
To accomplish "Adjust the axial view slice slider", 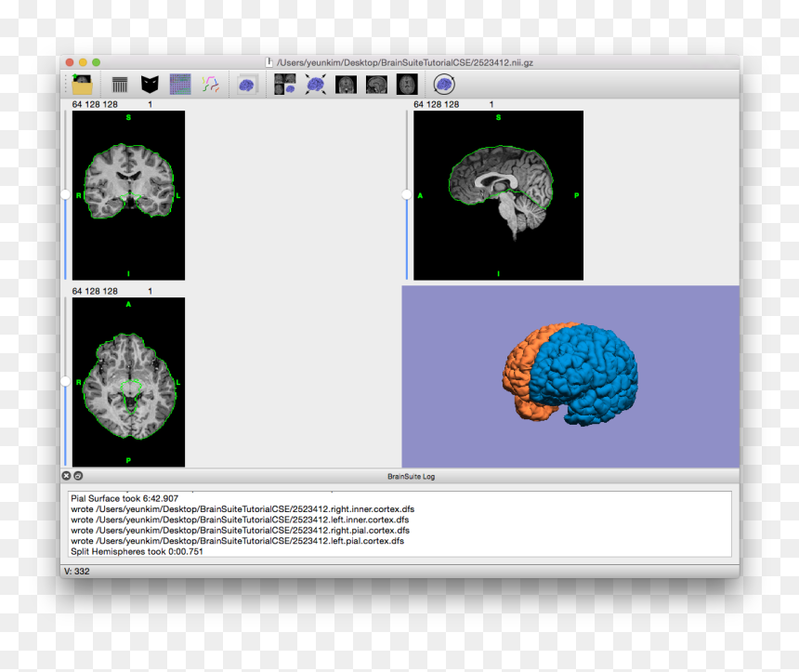I will 65,381.
